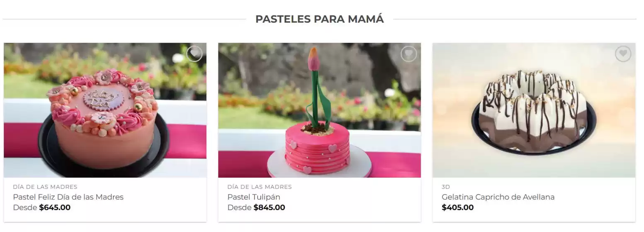Favorite the Gelatina Capricho de Avellana
Screen dimensions: 644x232
(x=623, y=54)
